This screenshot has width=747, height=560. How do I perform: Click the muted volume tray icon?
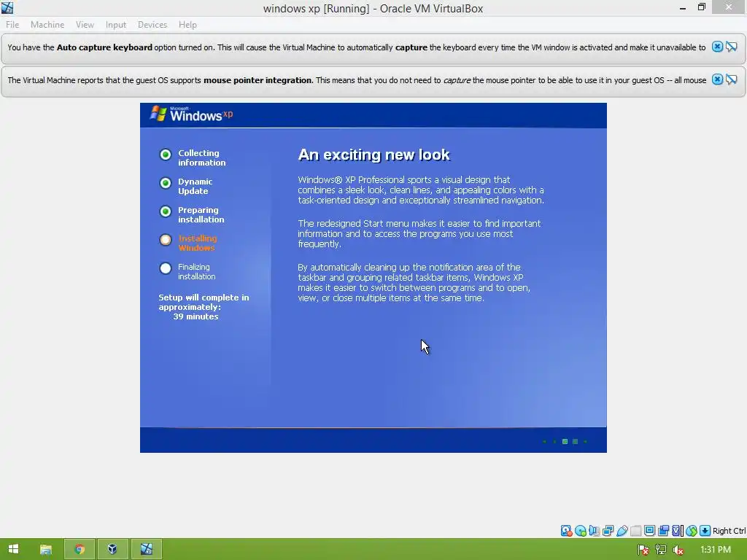point(678,550)
